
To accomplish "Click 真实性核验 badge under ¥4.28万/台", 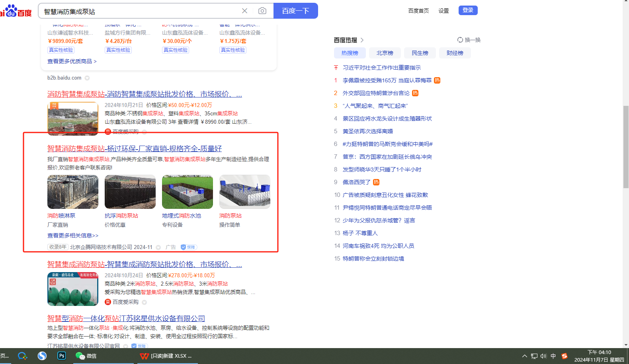I will click(x=118, y=50).
